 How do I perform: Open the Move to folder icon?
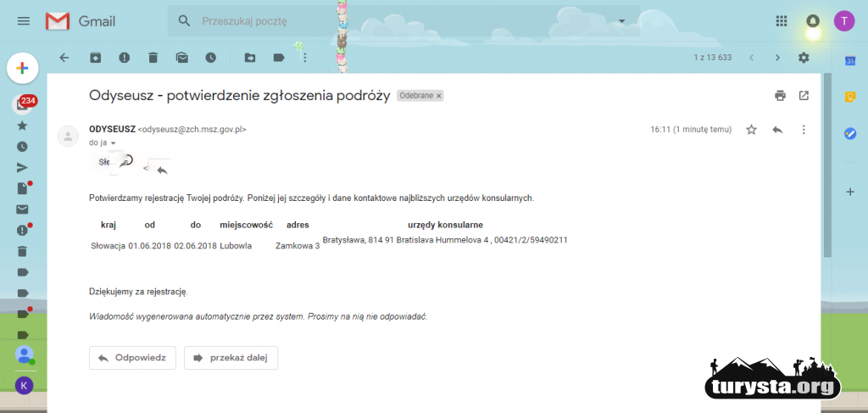point(250,58)
